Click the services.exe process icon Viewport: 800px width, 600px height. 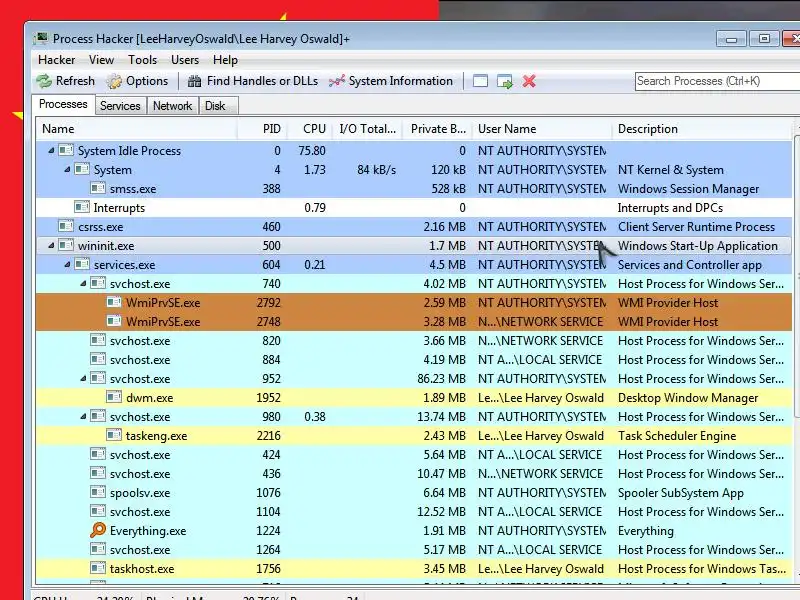coord(82,264)
